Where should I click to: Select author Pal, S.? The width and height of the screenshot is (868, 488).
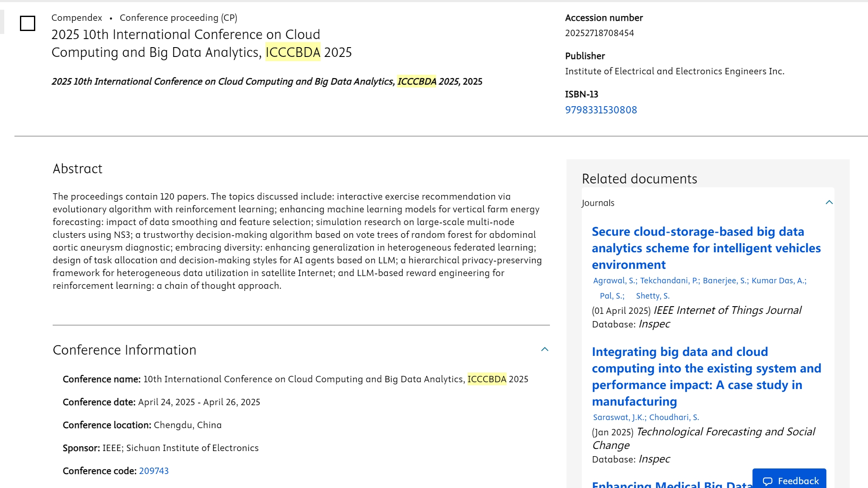pos(612,296)
